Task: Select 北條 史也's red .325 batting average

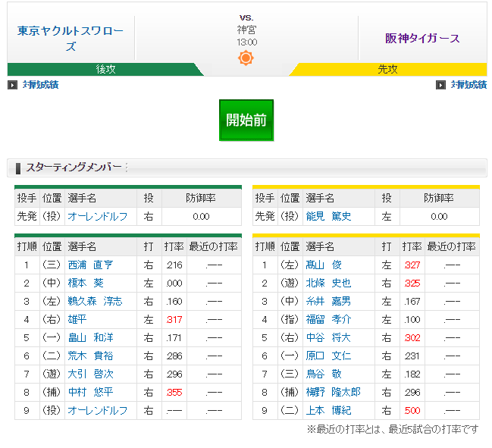Action: point(412,284)
